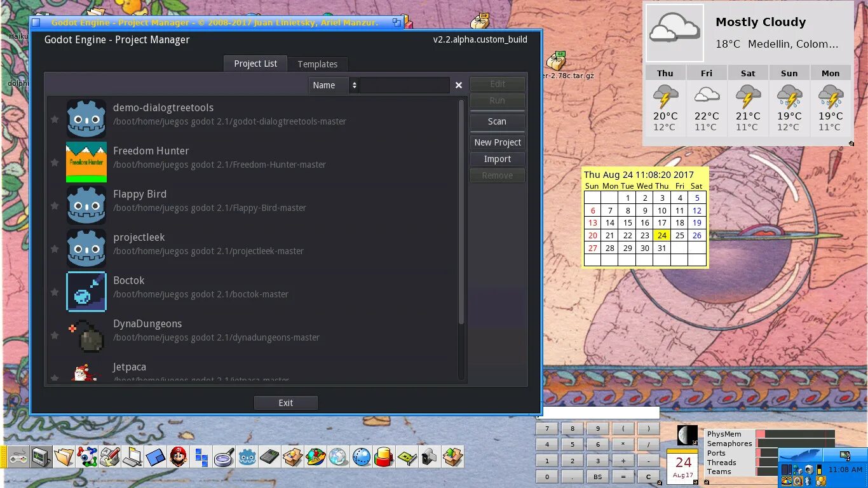Click the PhysMem usage bar
The height and width of the screenshot is (488, 868).
click(795, 434)
